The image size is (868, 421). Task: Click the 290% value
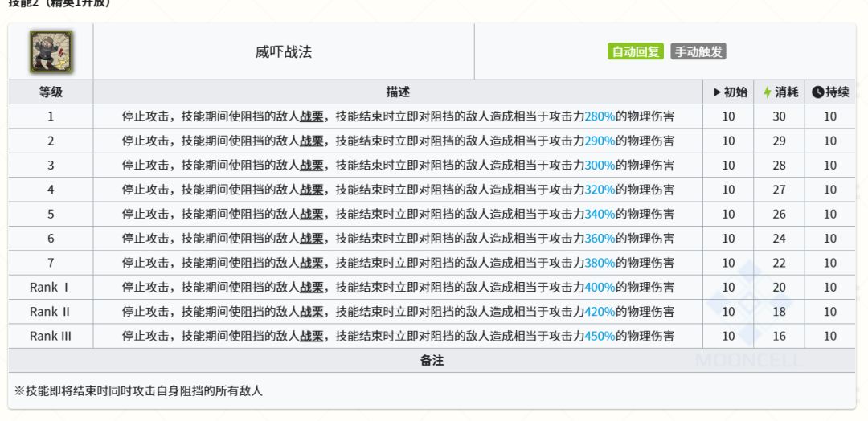click(x=600, y=141)
